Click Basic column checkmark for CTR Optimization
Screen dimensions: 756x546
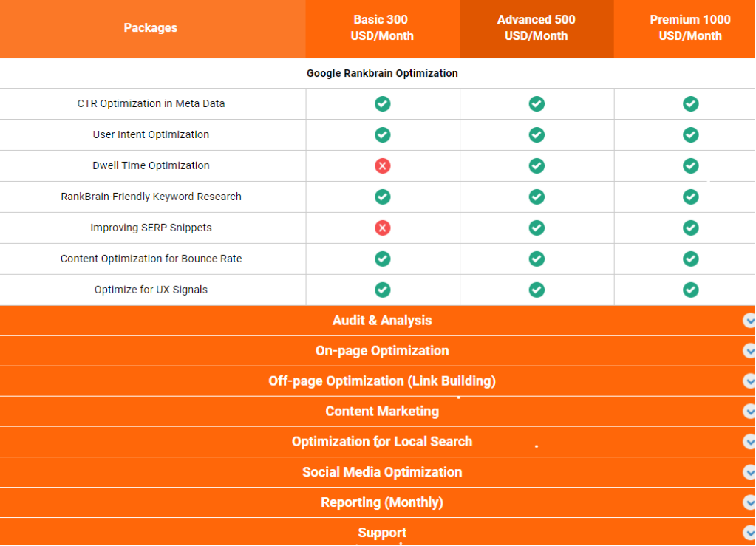(382, 104)
